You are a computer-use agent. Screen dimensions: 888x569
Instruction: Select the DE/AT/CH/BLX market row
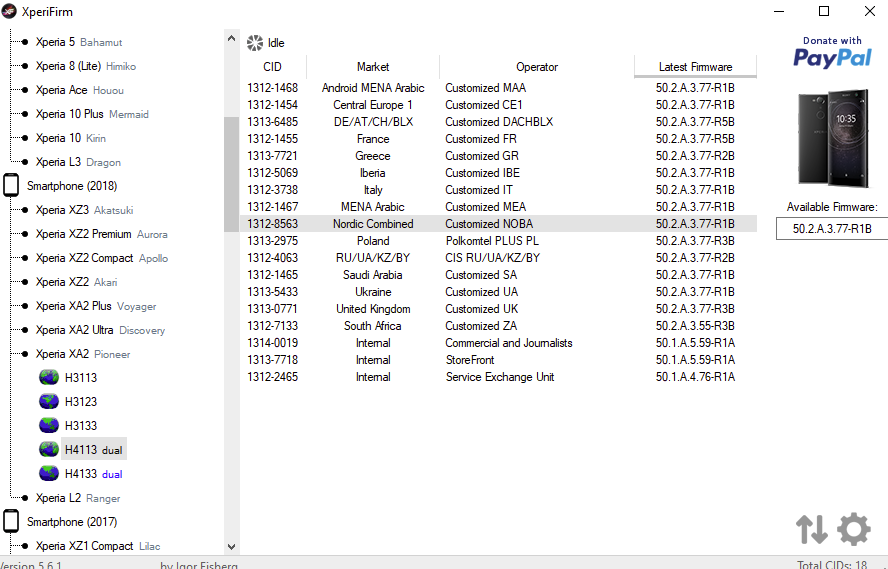498,122
